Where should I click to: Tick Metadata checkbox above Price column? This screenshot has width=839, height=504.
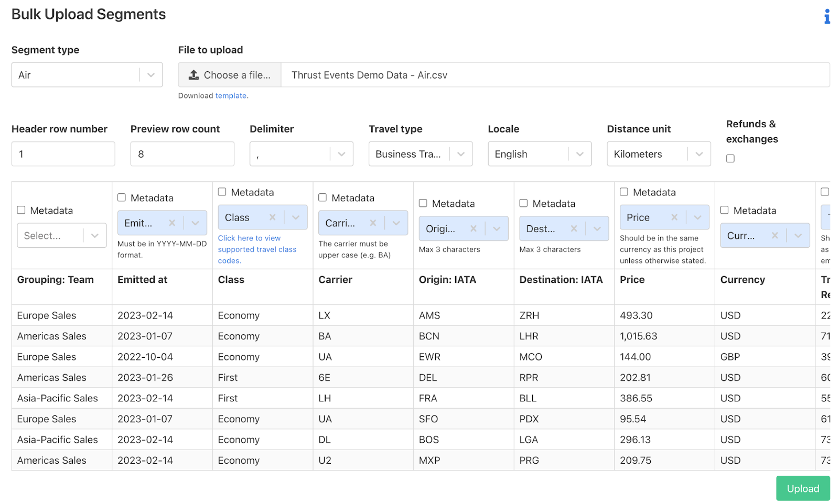tap(624, 192)
